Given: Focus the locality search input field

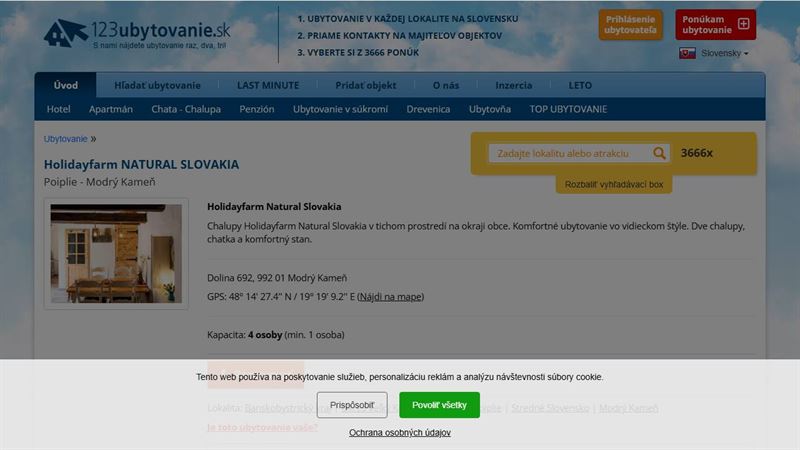Looking at the screenshot, I should click(569, 153).
